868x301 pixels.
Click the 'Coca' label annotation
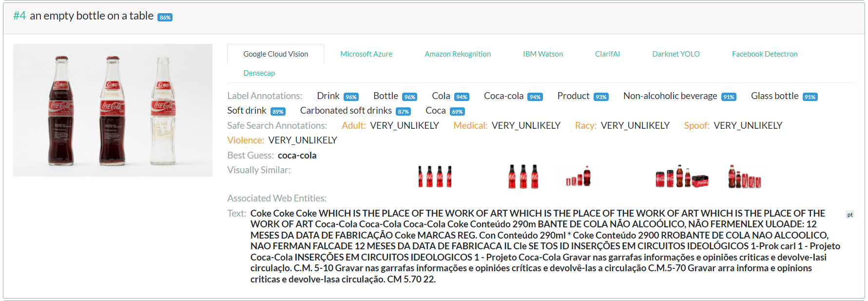(436, 111)
